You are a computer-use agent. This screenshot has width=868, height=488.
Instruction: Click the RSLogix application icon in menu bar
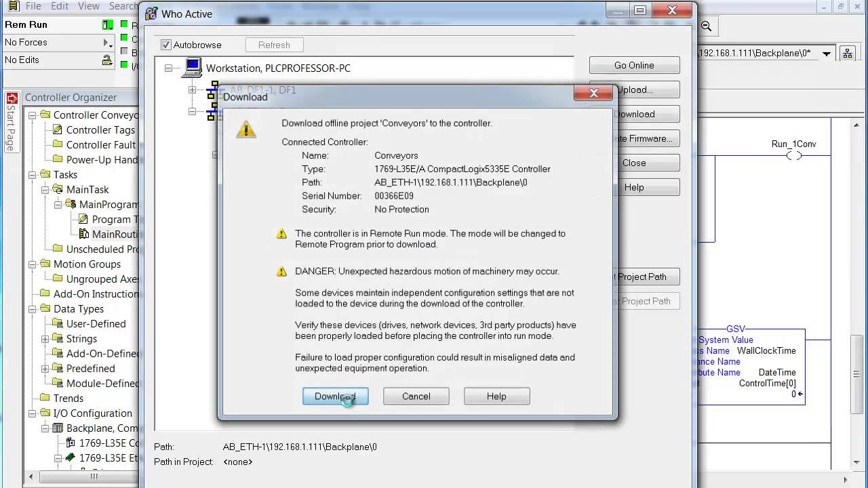coord(12,6)
